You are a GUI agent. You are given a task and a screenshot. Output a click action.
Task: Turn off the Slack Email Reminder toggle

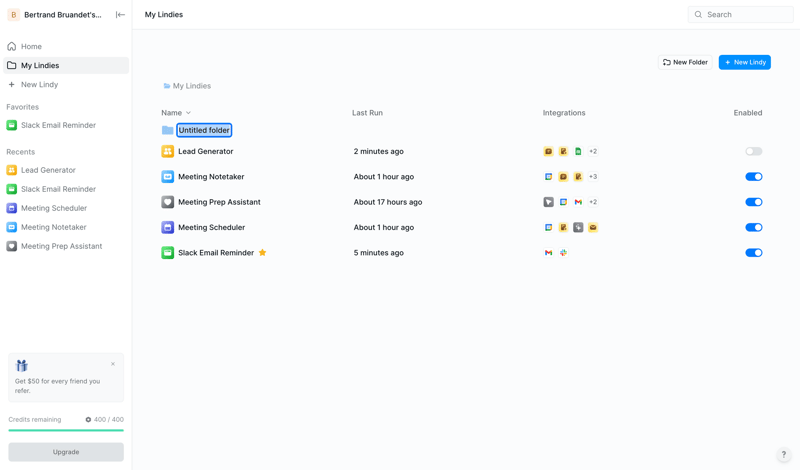(754, 253)
